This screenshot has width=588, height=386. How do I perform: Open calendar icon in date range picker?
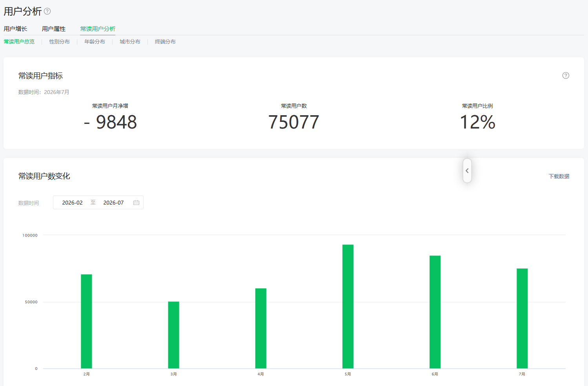(137, 203)
